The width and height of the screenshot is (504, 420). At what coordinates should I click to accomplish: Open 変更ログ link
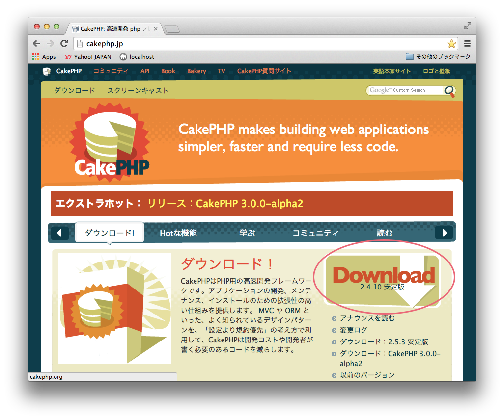point(354,330)
